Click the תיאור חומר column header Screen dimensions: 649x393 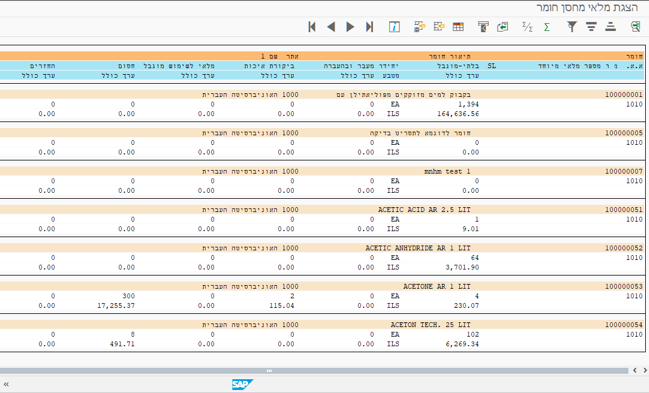click(x=450, y=56)
